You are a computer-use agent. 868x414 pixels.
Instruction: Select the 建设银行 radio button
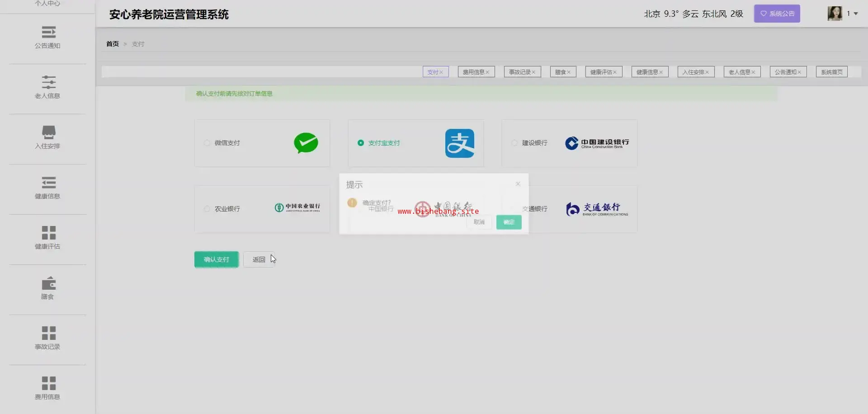pyautogui.click(x=514, y=143)
